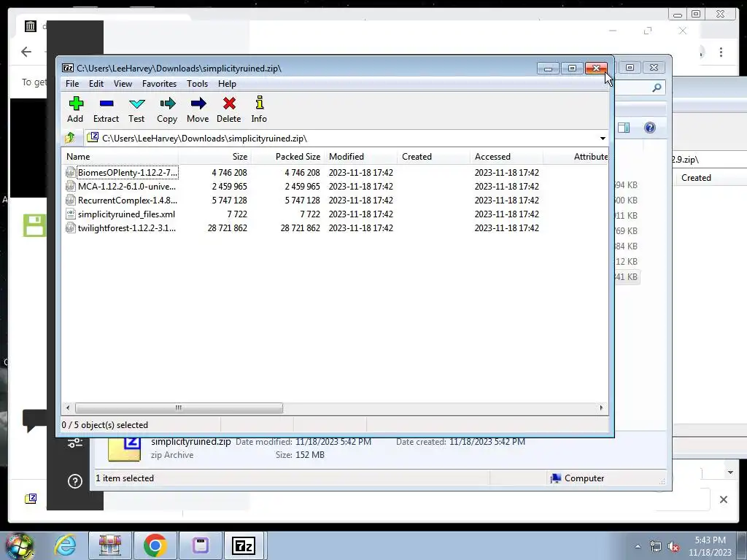Click Chrome back arrow
The width and height of the screenshot is (747, 560).
pyautogui.click(x=26, y=52)
